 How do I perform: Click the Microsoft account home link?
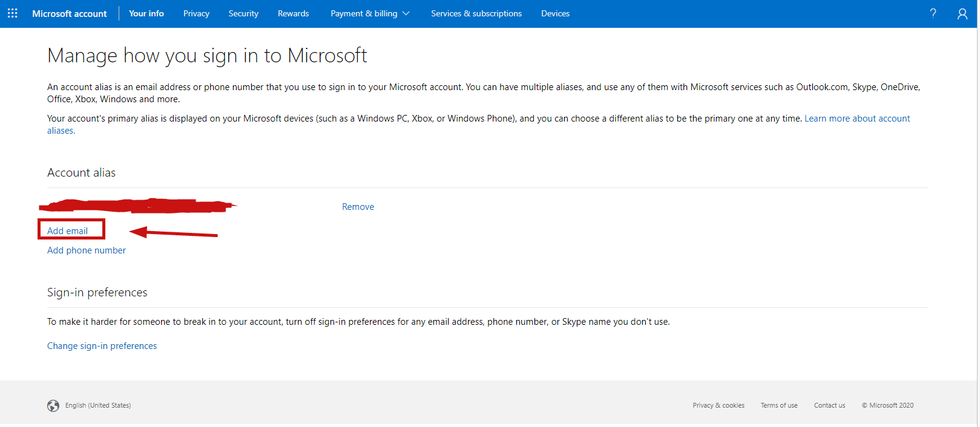click(69, 13)
